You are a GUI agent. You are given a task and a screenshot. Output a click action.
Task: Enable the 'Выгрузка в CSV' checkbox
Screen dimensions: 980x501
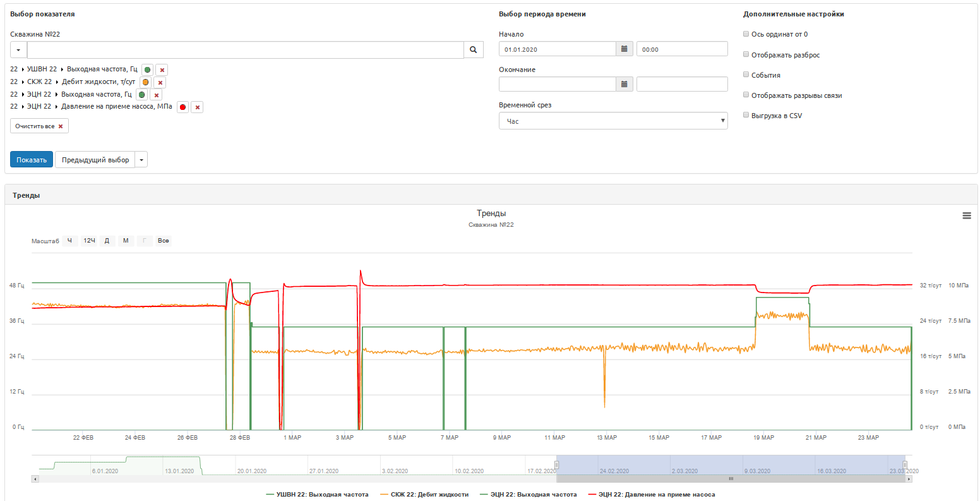tap(746, 116)
